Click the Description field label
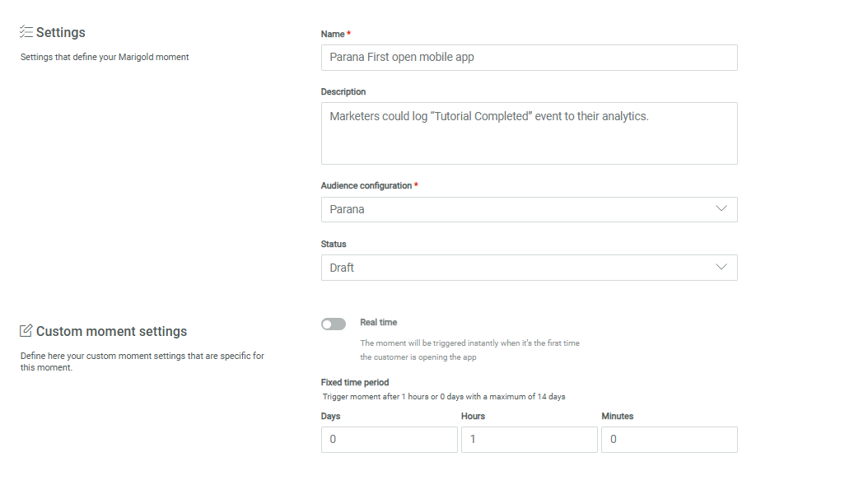Screen dimensions: 868x485 (343, 91)
